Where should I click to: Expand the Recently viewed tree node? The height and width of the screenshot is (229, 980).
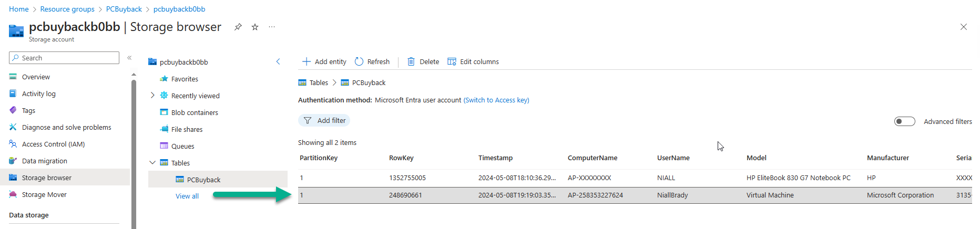pos(152,95)
